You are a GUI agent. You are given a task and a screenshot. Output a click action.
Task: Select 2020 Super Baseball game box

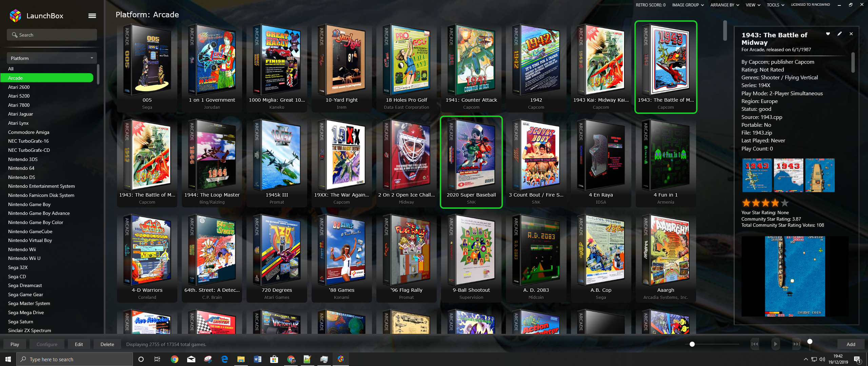pyautogui.click(x=471, y=162)
